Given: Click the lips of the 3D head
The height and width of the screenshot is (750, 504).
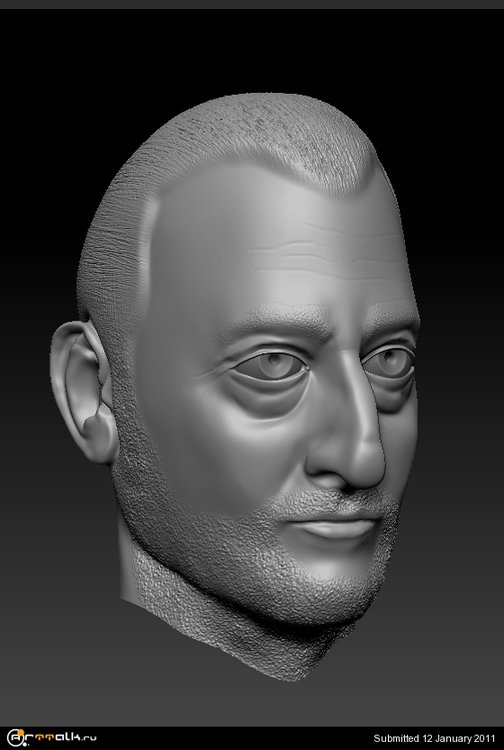Looking at the screenshot, I should (336, 528).
